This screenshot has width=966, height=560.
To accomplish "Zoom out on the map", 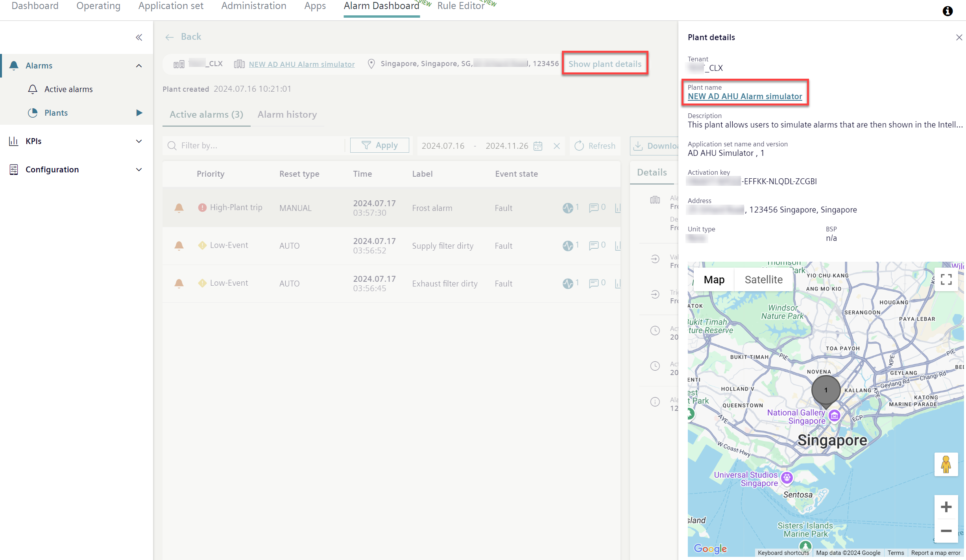I will coord(946,531).
